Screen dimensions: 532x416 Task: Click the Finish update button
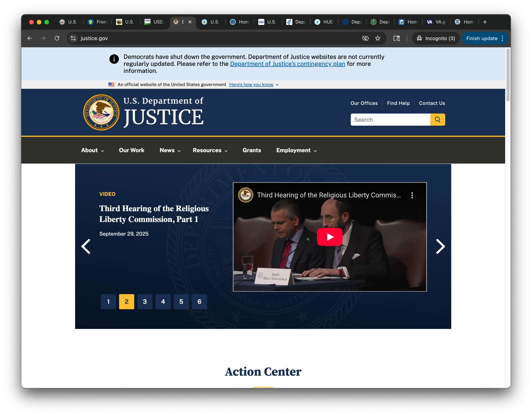click(482, 38)
